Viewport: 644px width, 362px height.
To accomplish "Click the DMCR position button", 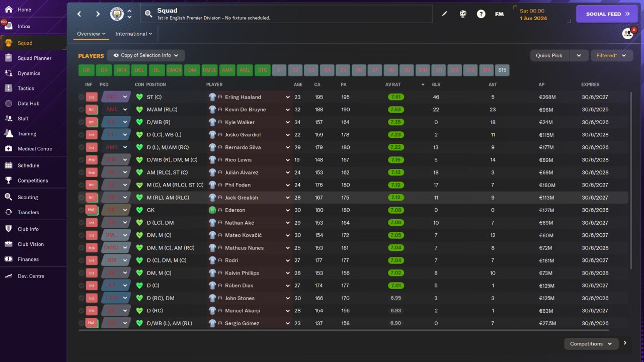I will tap(175, 70).
